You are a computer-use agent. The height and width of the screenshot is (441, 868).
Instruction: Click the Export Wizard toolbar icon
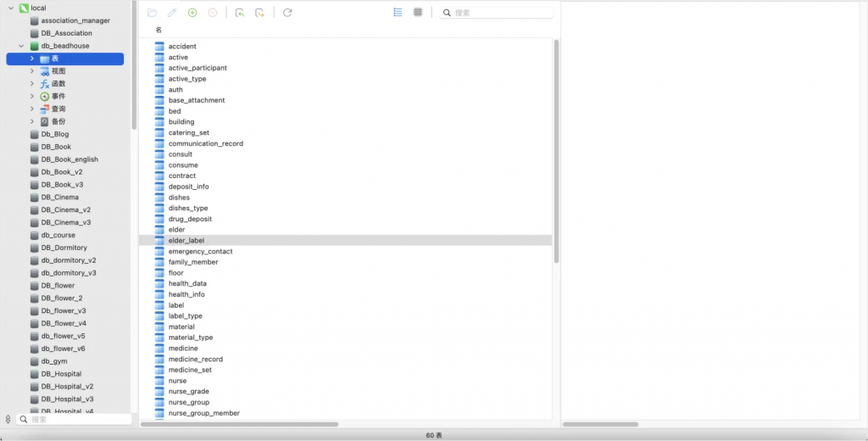(x=260, y=13)
